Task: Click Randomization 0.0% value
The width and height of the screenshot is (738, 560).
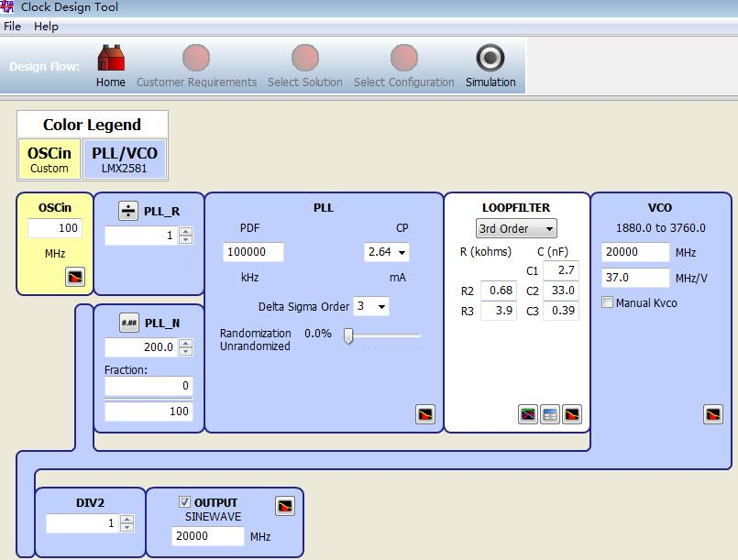Action: [318, 334]
